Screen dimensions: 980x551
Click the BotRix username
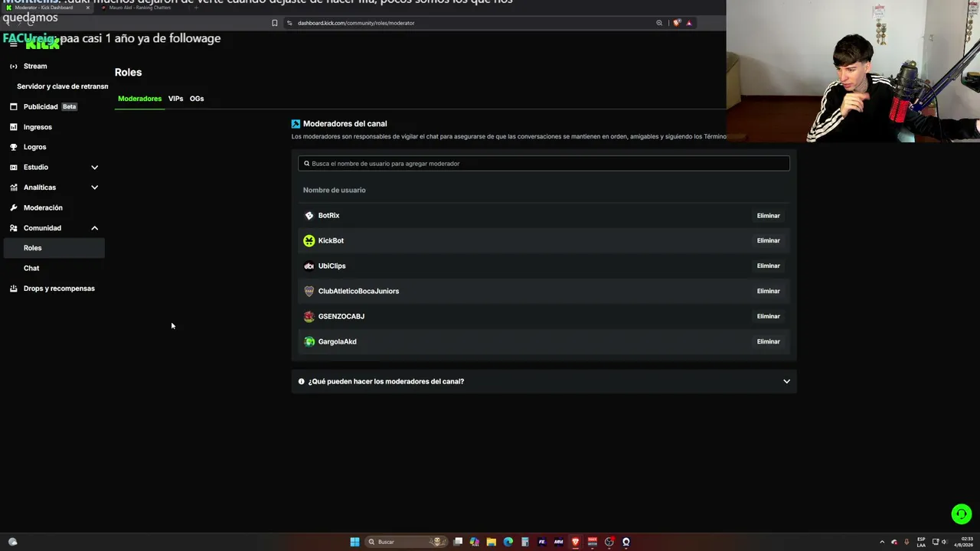point(328,216)
